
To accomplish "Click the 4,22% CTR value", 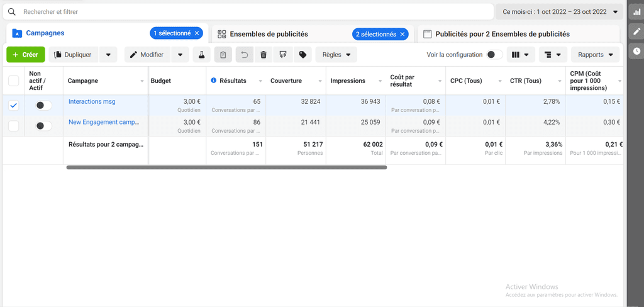I will (x=551, y=122).
